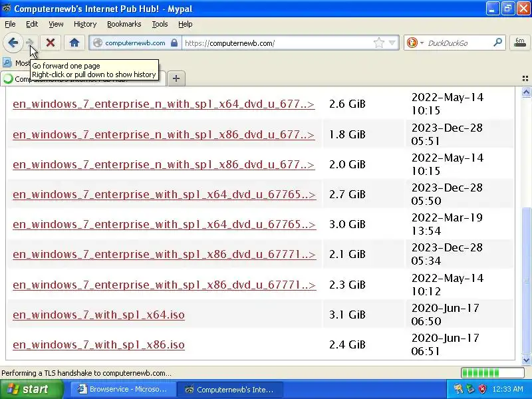Click the middle system tray icon

pyautogui.click(x=471, y=389)
